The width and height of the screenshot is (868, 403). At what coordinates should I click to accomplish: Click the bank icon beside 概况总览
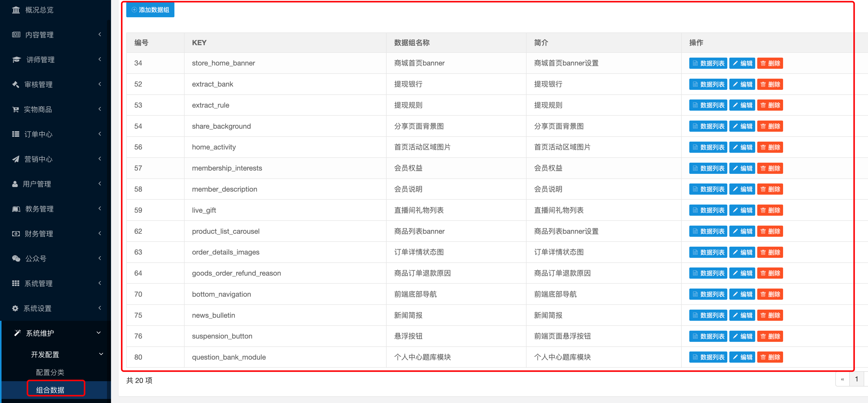(16, 10)
